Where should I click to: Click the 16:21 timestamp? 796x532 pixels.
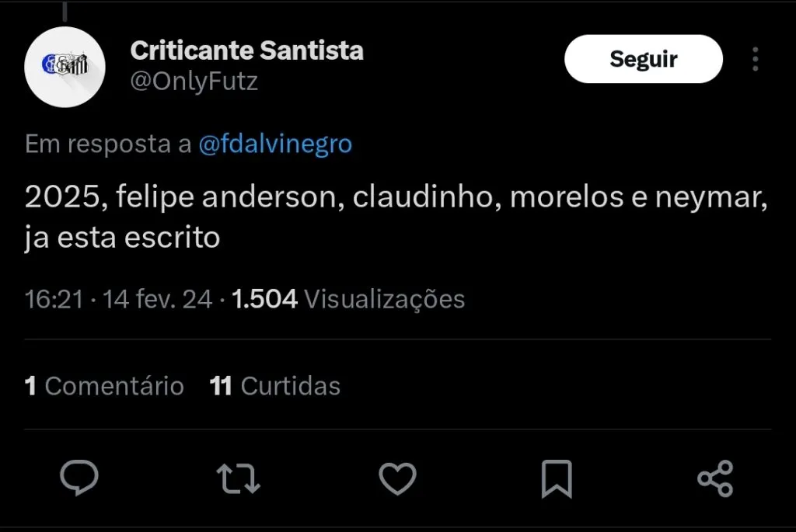[54, 299]
